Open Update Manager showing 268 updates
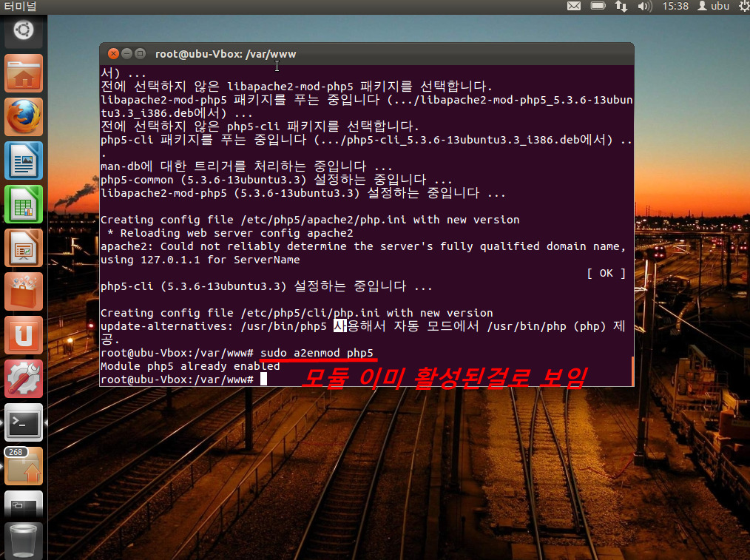750x560 pixels. [x=23, y=466]
